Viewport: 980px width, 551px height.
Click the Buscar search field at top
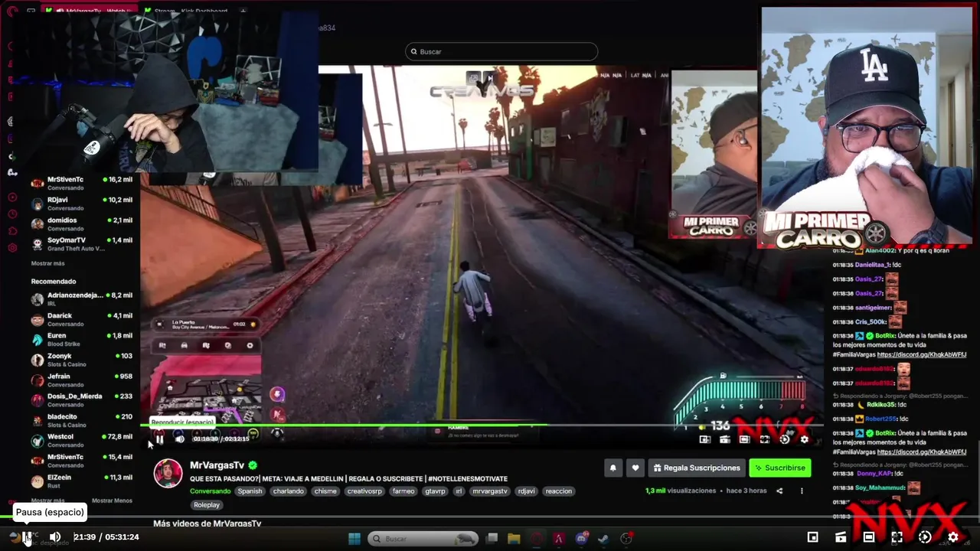[x=501, y=51]
